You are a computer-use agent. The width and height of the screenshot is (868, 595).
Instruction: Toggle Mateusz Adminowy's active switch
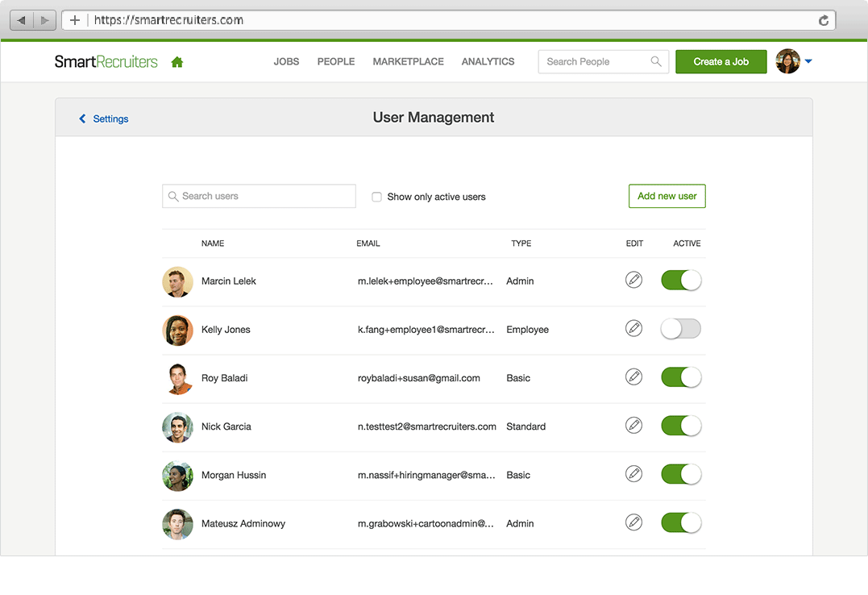(681, 522)
